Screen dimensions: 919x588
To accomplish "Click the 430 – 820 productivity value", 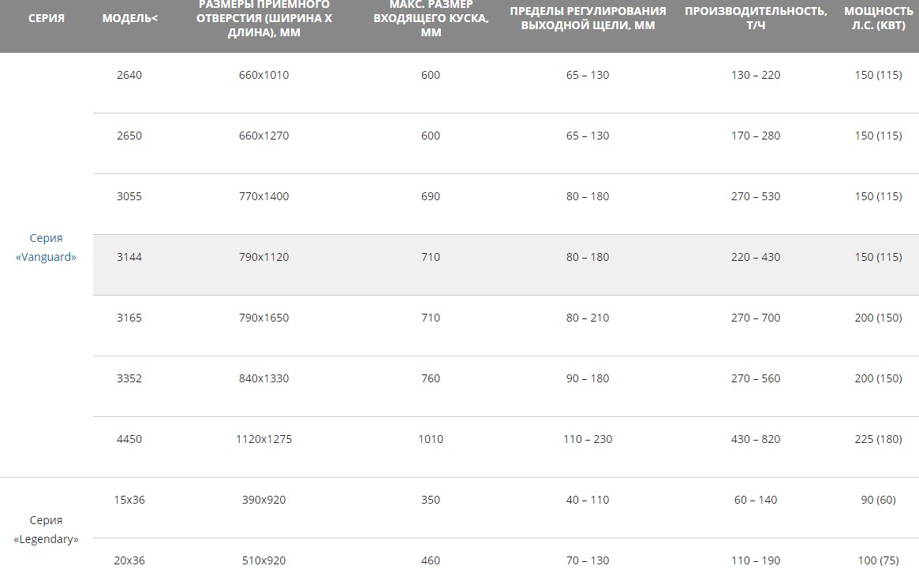I will tap(756, 439).
